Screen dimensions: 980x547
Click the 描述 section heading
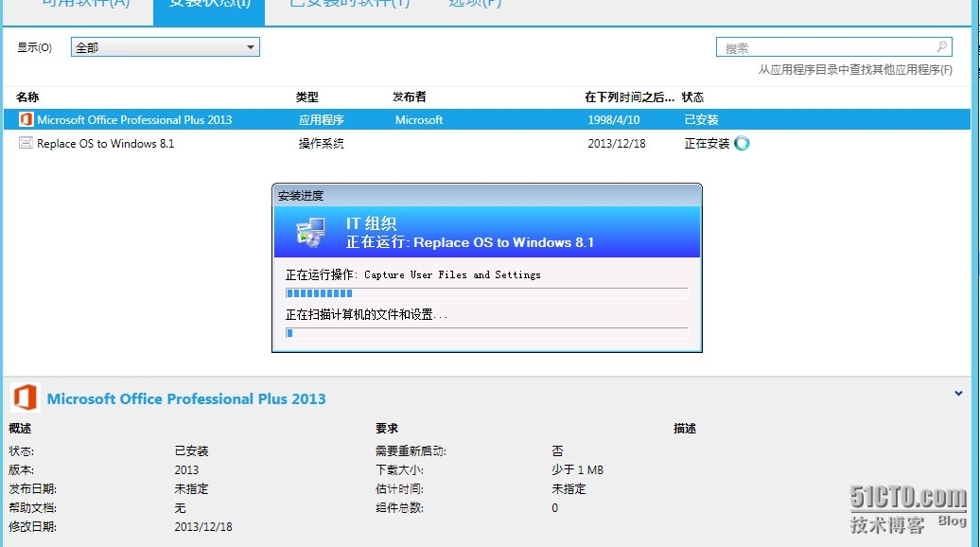tap(685, 428)
